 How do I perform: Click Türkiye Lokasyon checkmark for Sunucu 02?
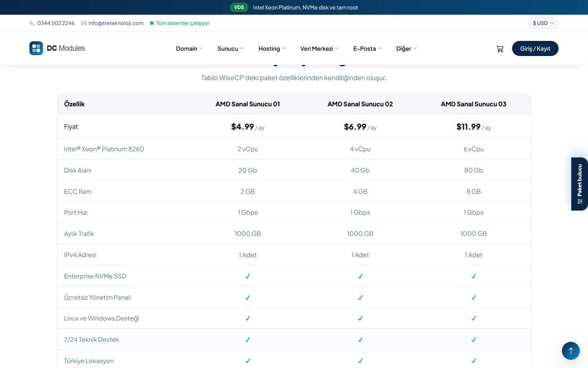point(360,361)
